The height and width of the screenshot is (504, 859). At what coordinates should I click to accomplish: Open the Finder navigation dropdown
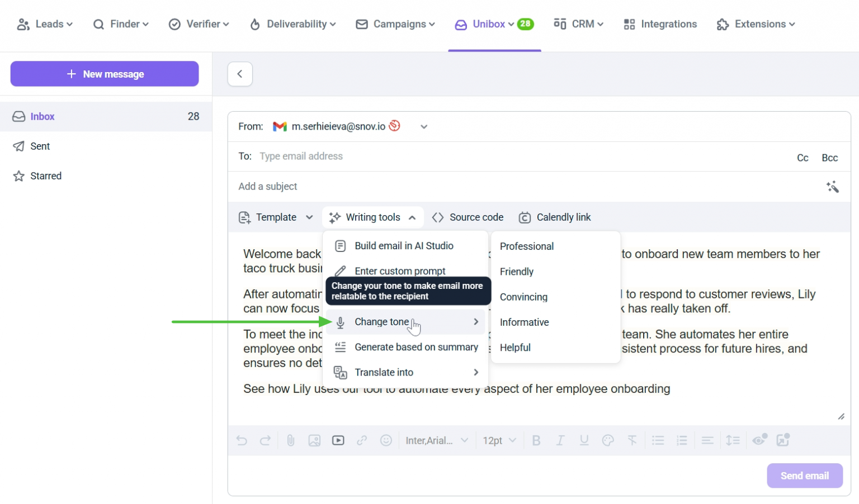coord(121,24)
